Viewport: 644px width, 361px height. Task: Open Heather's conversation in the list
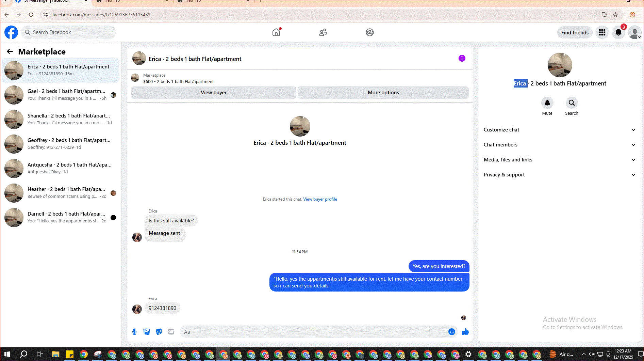(61, 193)
